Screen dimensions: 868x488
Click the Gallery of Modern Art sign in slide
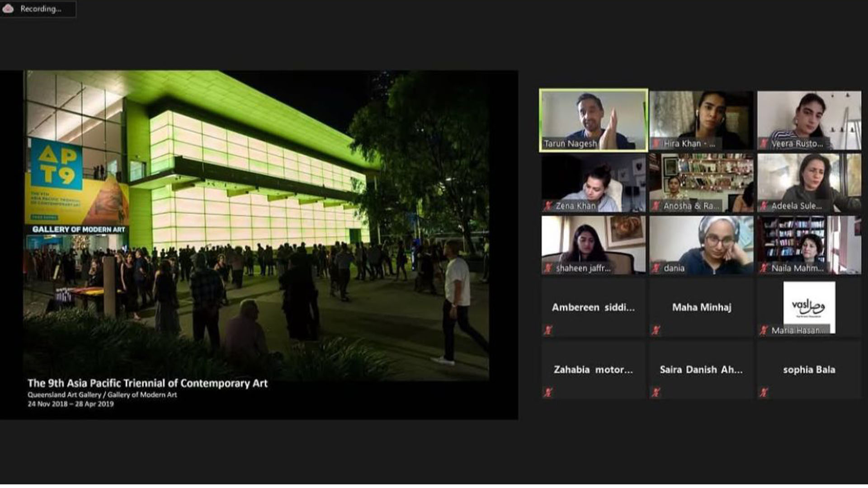(79, 230)
